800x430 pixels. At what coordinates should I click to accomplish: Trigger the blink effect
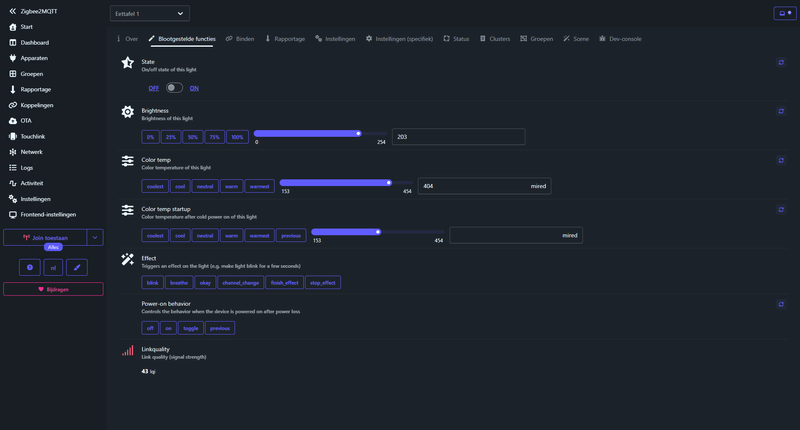(x=153, y=283)
